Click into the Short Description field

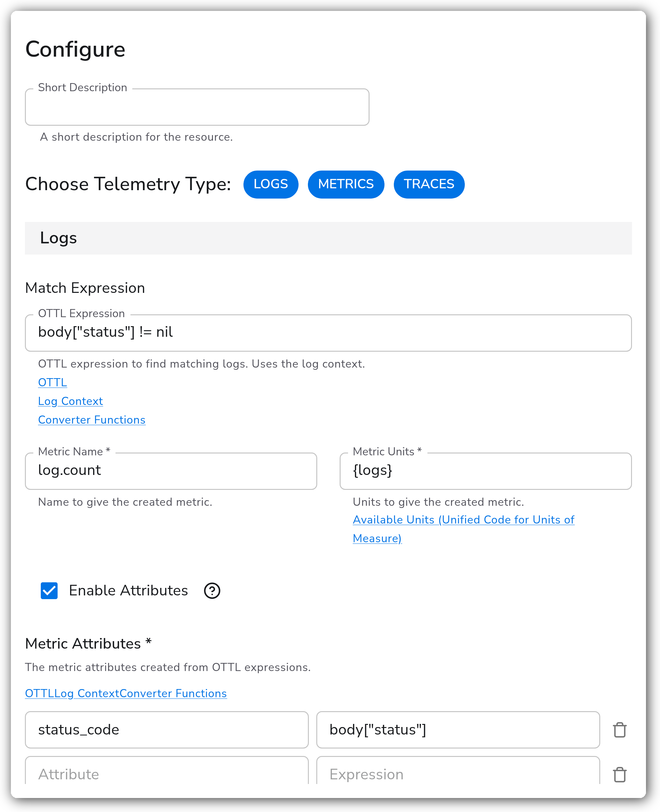click(197, 107)
